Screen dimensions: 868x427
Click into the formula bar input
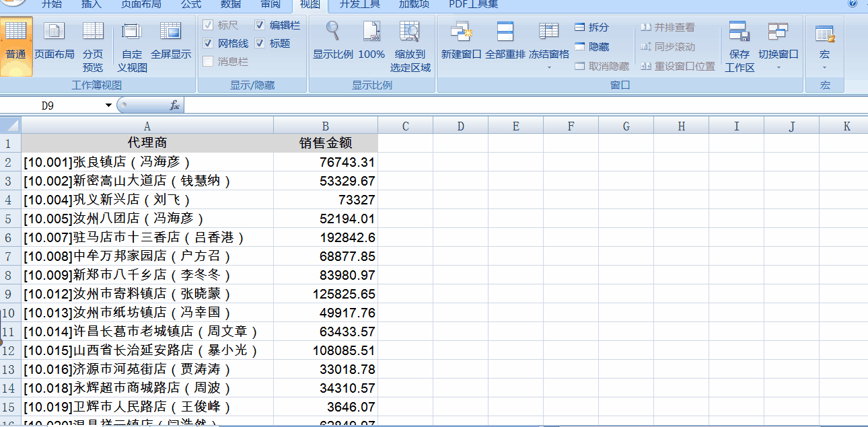click(x=525, y=106)
